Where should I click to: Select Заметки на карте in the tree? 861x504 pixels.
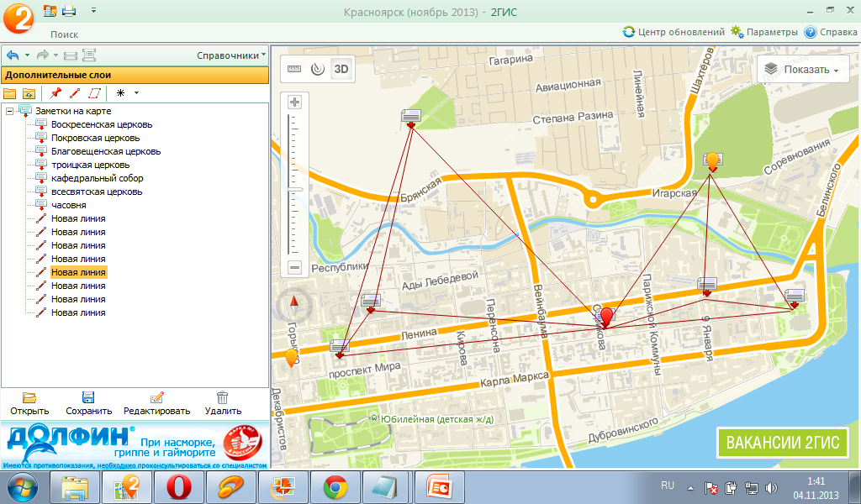click(x=73, y=111)
